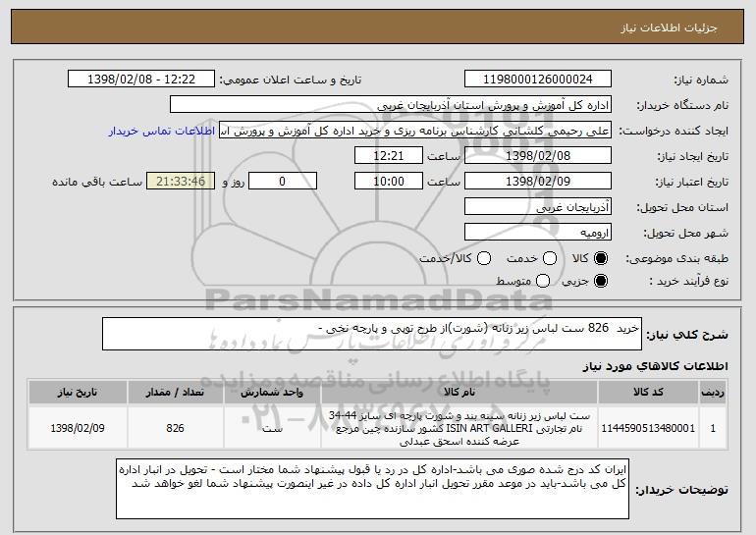Click the نام دستگاه خریدار label
This screenshot has width=756, height=535.
682,105
